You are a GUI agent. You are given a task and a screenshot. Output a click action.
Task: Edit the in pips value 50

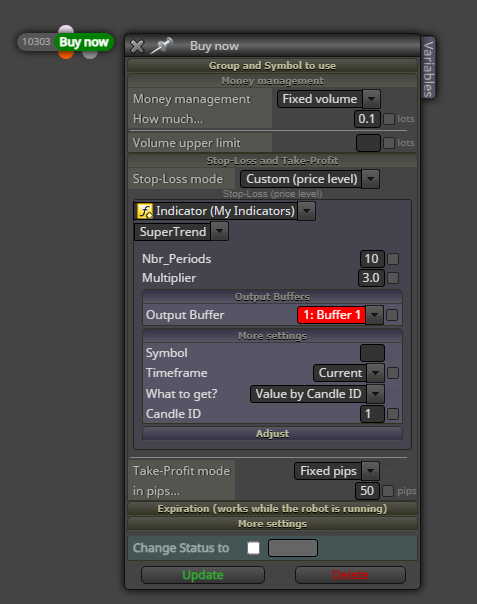367,491
